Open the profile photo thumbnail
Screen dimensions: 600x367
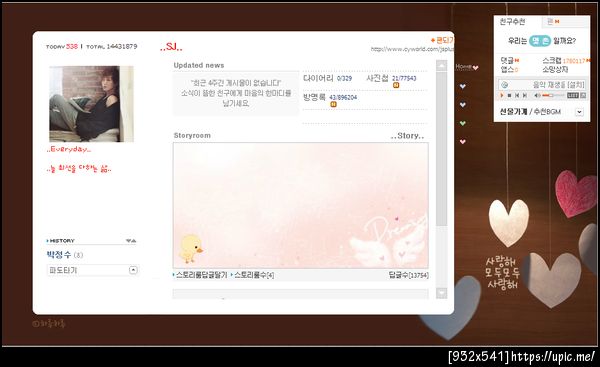[x=91, y=104]
